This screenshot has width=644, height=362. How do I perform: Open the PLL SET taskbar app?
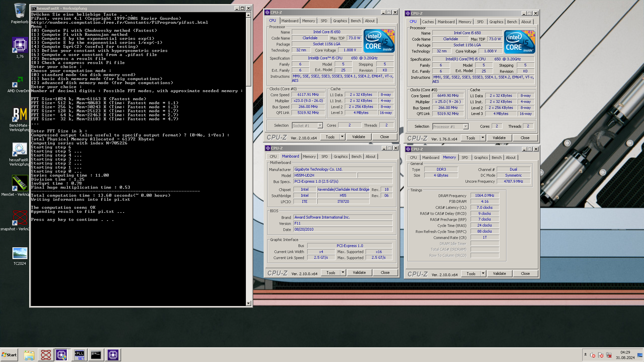[x=79, y=355]
